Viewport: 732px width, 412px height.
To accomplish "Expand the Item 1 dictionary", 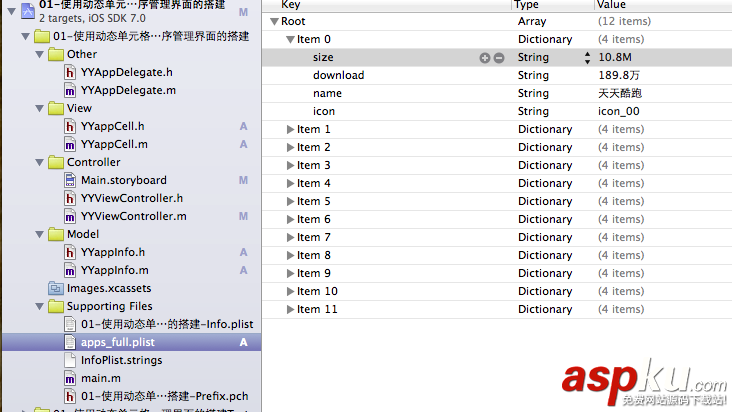I will 290,129.
